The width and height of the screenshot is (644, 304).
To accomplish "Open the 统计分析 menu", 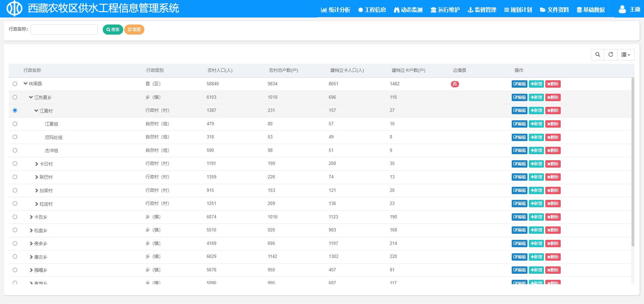I will 335,10.
